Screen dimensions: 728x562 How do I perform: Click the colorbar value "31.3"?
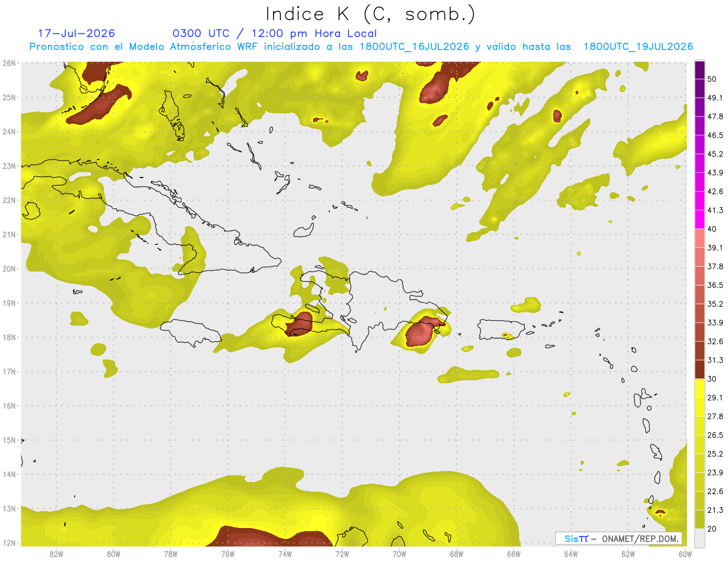[x=715, y=360]
